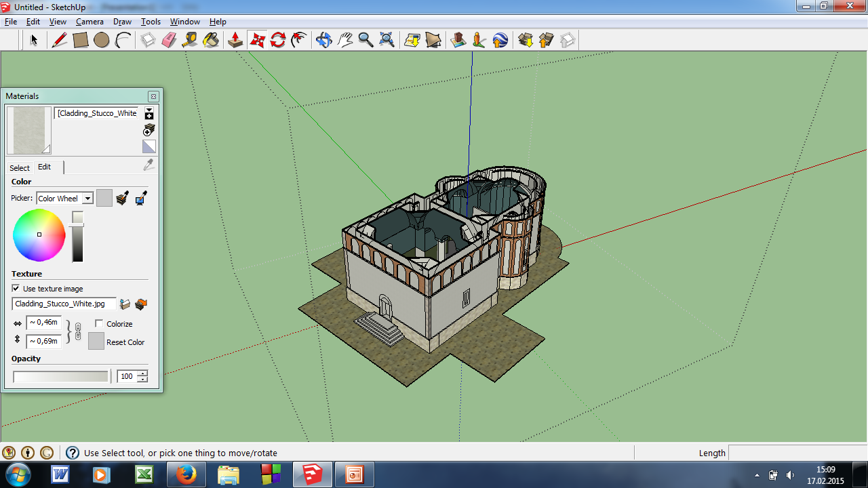Click the Zoom Extents tool

point(387,40)
